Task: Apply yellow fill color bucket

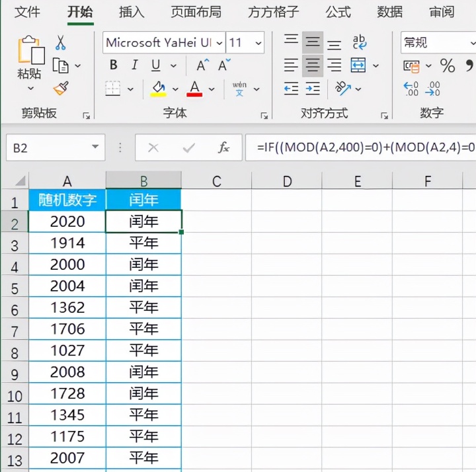Action: (x=159, y=89)
